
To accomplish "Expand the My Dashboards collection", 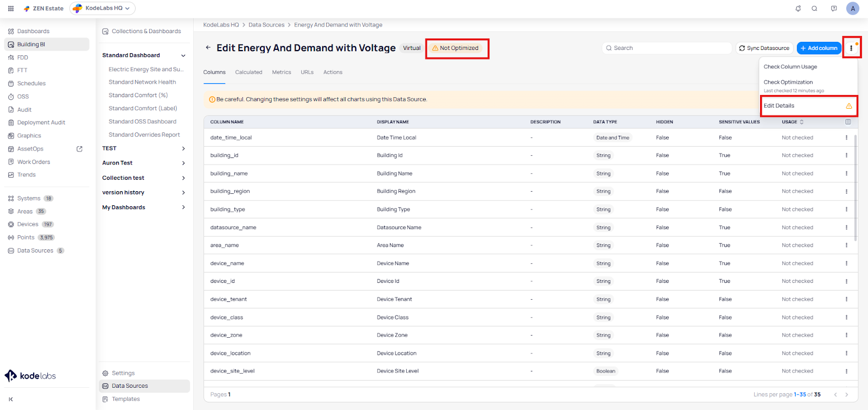I will point(183,207).
